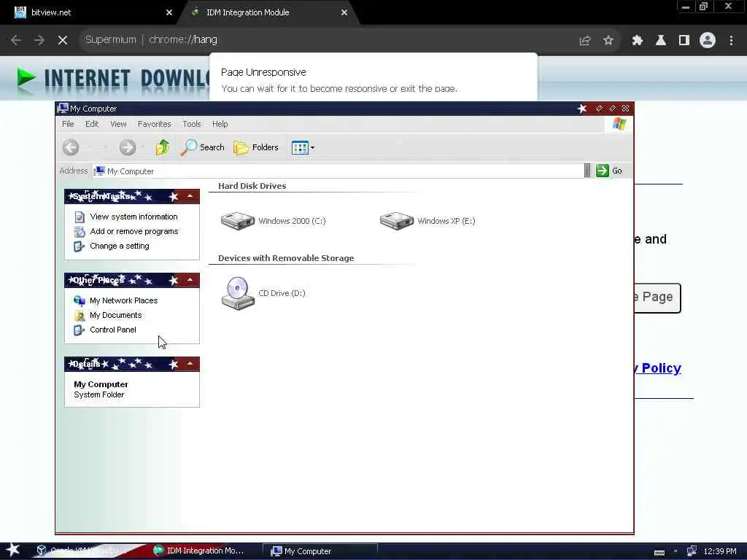
Task: Toggle the Folders pane
Action: [x=256, y=147]
